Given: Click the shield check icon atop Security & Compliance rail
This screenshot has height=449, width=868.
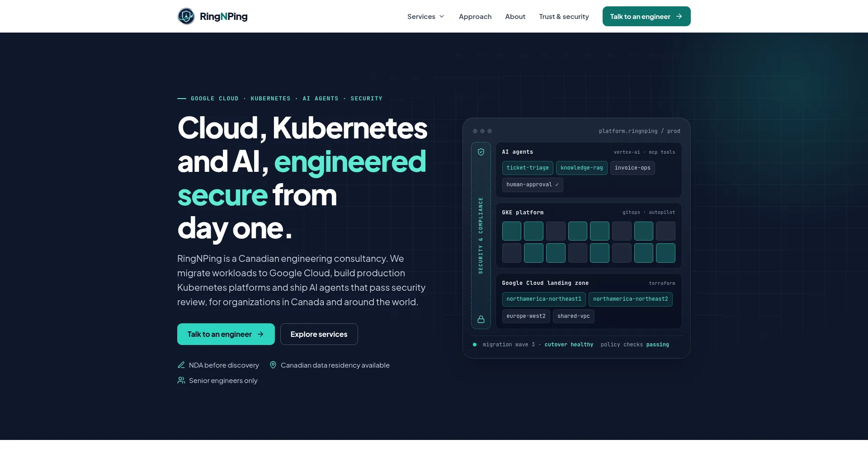Looking at the screenshot, I should pyautogui.click(x=481, y=152).
